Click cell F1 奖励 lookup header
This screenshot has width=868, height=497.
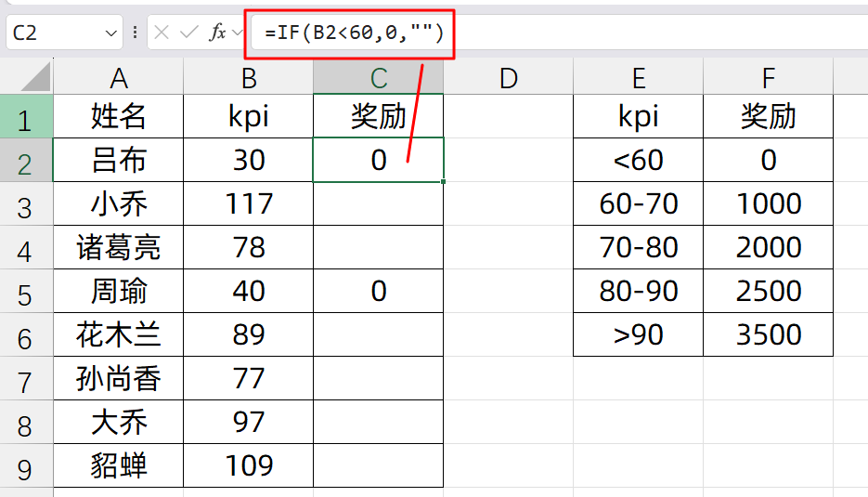[769, 116]
